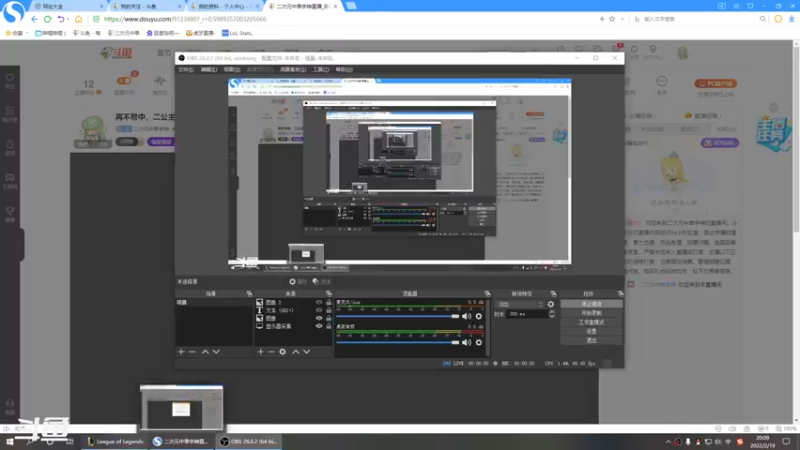Toggle lock on 显示器采集 source
800x450 pixels.
(x=329, y=326)
